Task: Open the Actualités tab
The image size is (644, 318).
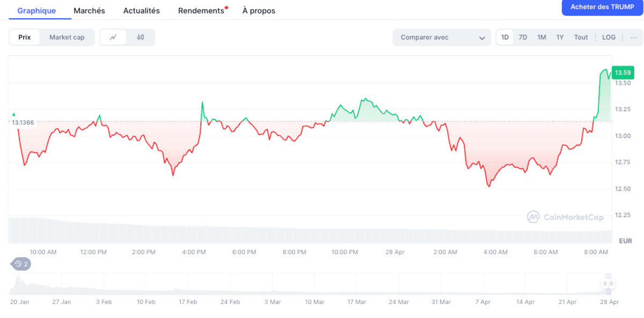Action: 142,11
